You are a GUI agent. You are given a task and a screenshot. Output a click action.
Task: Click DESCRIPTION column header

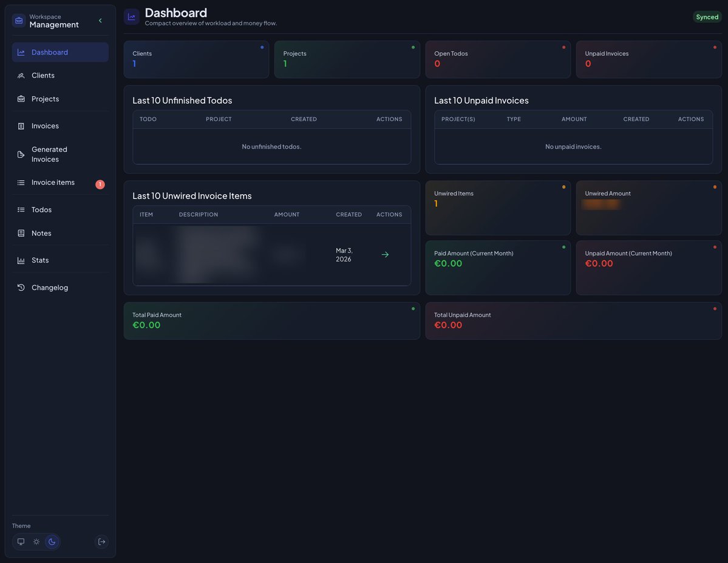(x=199, y=215)
